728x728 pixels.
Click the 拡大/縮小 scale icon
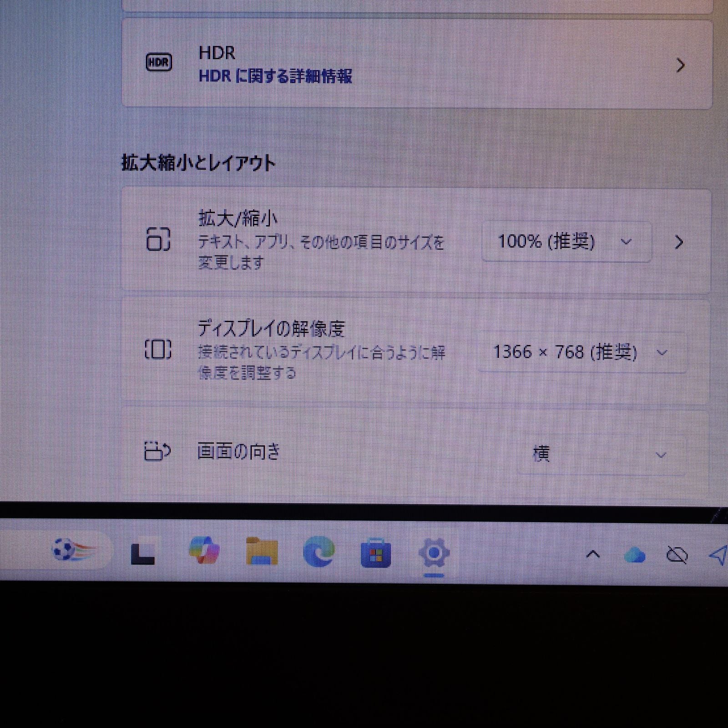tap(158, 239)
